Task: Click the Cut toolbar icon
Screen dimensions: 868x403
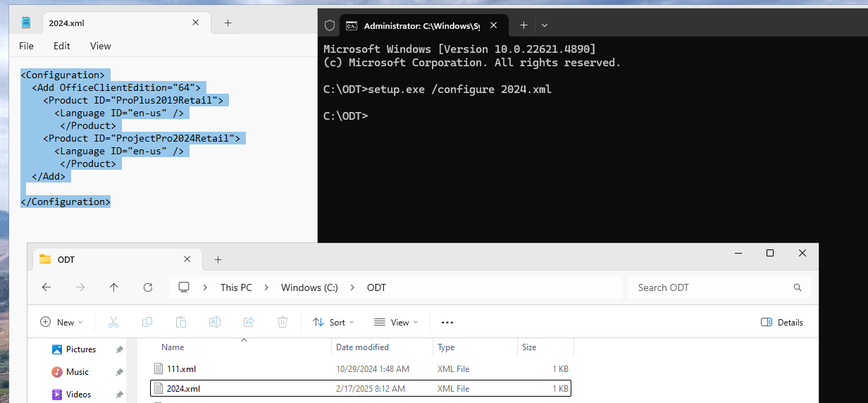Action: click(113, 322)
